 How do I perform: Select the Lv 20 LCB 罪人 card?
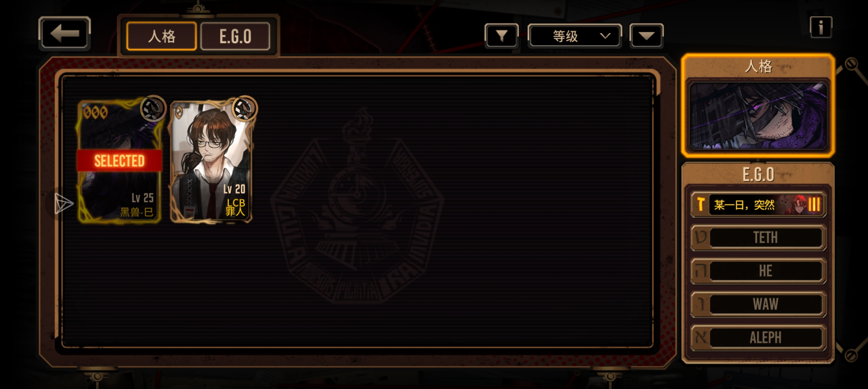tap(212, 161)
